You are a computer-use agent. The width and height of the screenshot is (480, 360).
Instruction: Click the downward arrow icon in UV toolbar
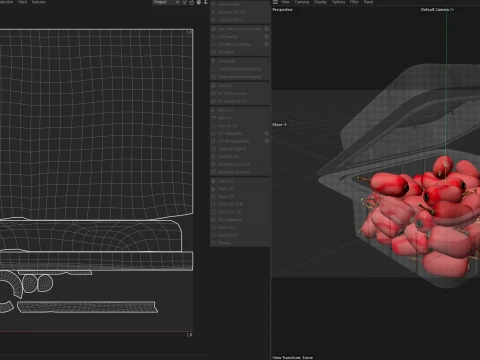(205, 2)
